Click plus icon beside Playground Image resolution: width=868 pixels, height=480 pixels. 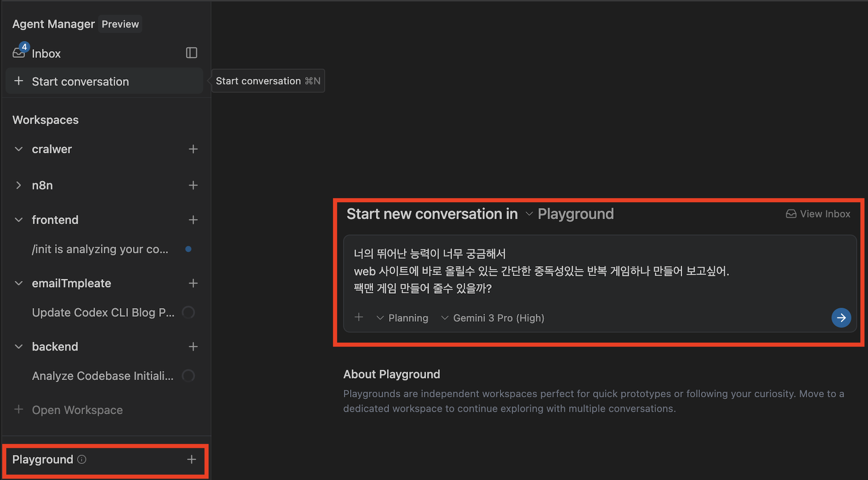192,460
